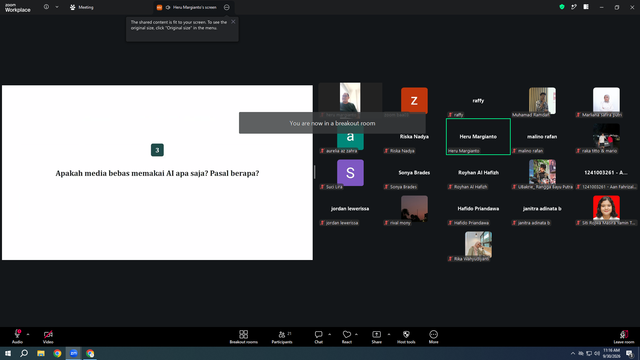Select the Riska Nadya participant tile
Screen dimensions: 640x360
pos(414,136)
